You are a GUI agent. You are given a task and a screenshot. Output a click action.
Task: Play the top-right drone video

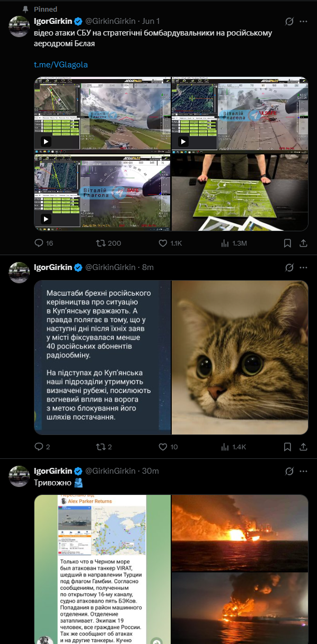(183, 142)
